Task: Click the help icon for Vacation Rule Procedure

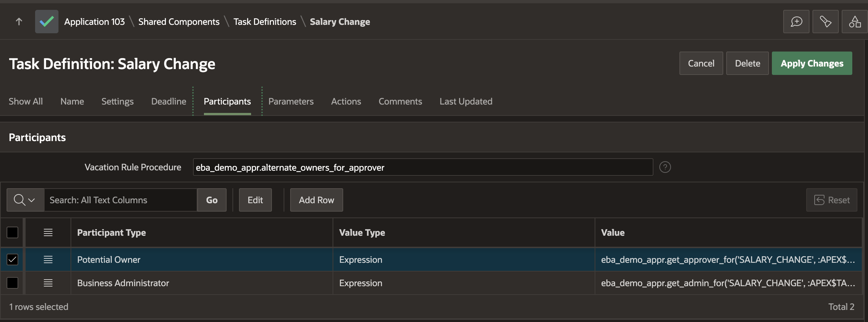Action: point(665,167)
